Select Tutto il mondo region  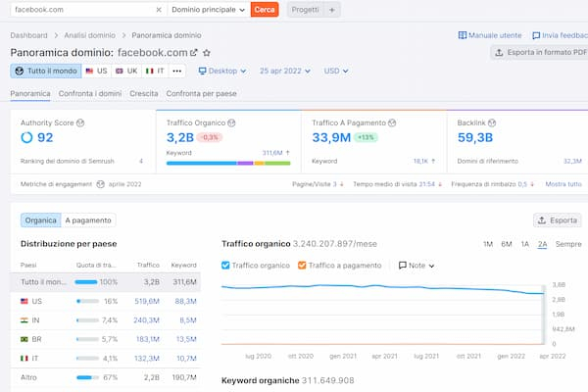46,71
